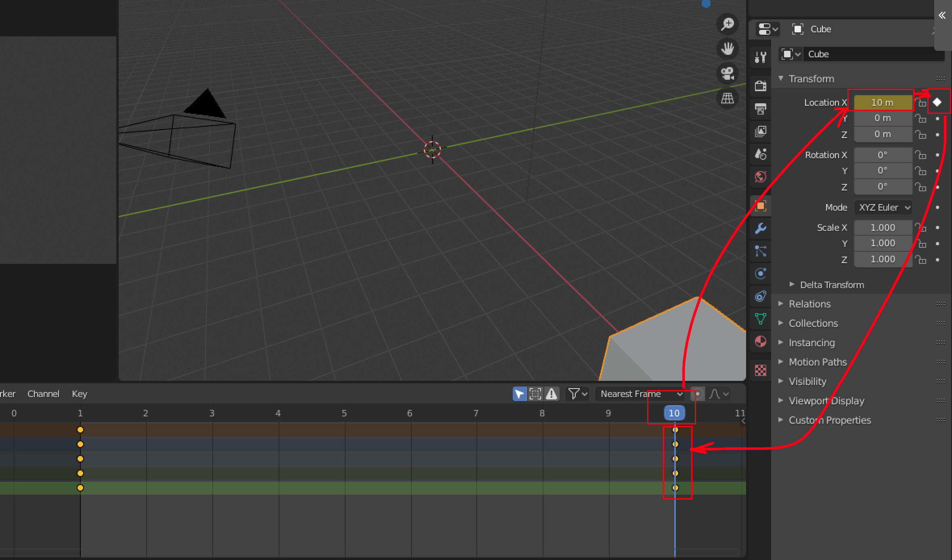
Task: Open the Cube object datablock browse dropdown
Action: pos(791,54)
